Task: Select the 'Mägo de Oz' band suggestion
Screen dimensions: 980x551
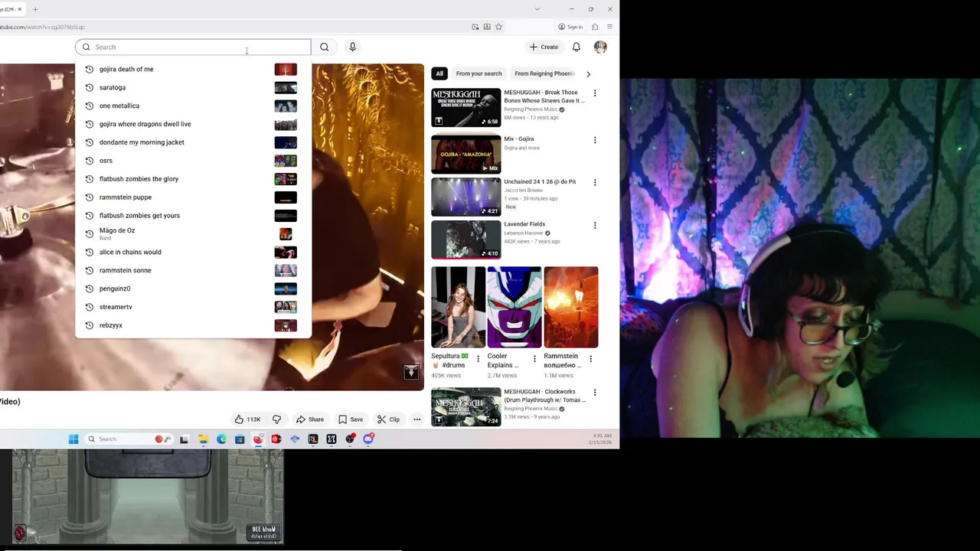Action: (193, 233)
